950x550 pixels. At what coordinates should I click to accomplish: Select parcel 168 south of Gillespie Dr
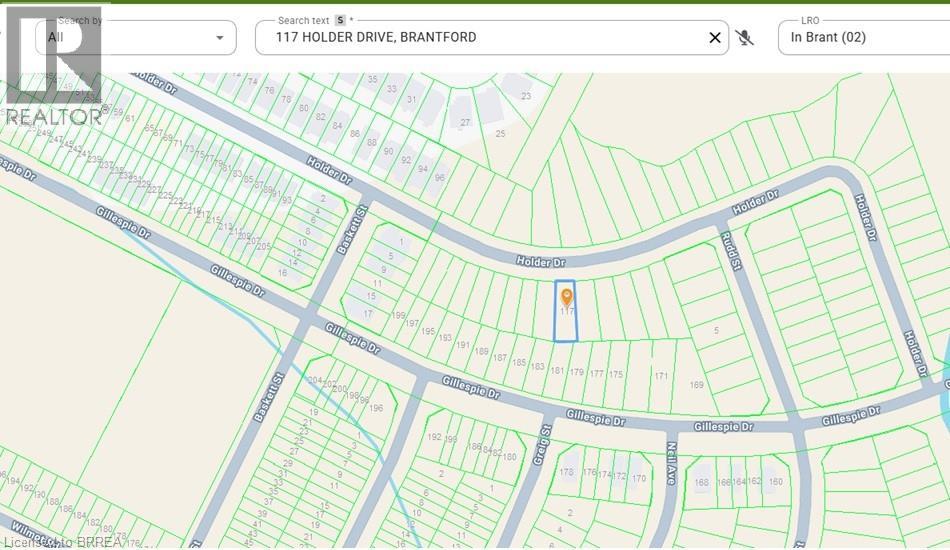(x=702, y=483)
